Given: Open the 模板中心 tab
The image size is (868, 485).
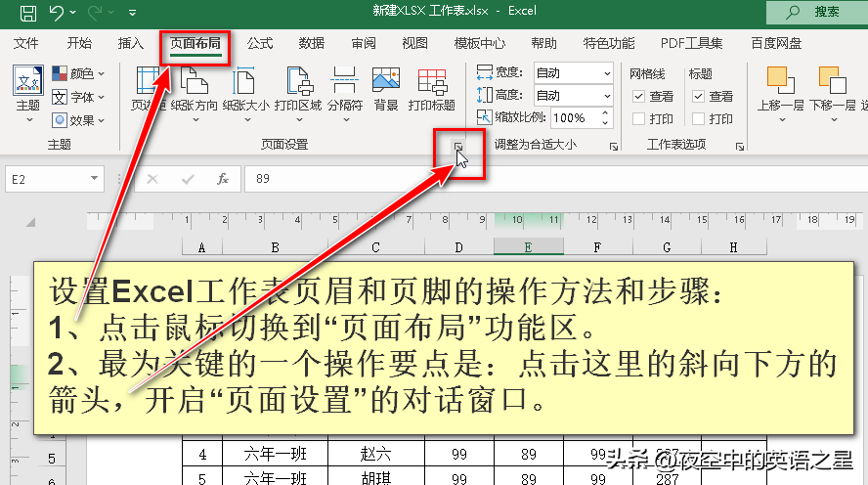Looking at the screenshot, I should click(479, 44).
